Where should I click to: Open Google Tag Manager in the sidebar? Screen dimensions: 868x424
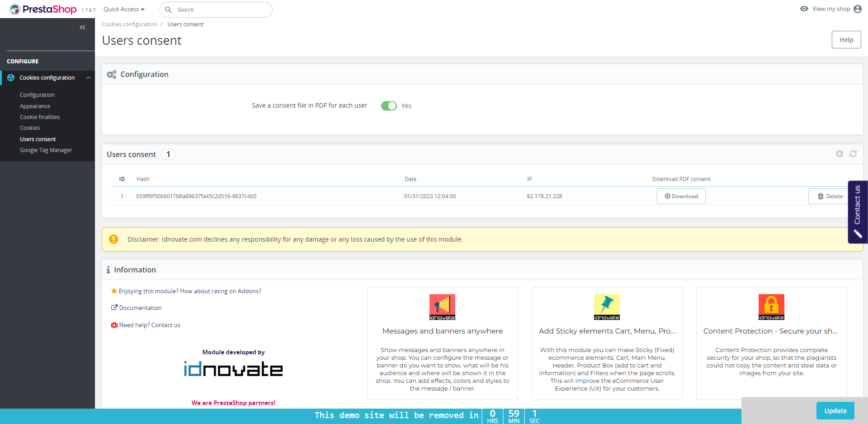(46, 150)
